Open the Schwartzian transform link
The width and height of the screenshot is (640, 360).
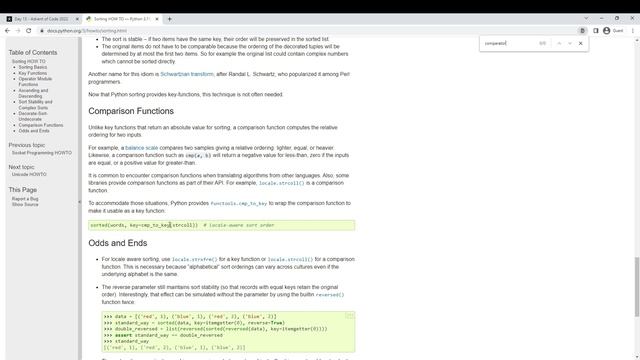187,74
